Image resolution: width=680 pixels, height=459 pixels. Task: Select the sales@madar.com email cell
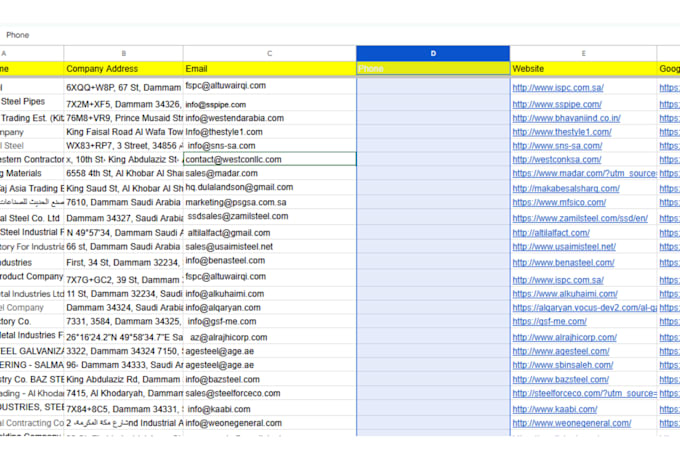point(269,173)
